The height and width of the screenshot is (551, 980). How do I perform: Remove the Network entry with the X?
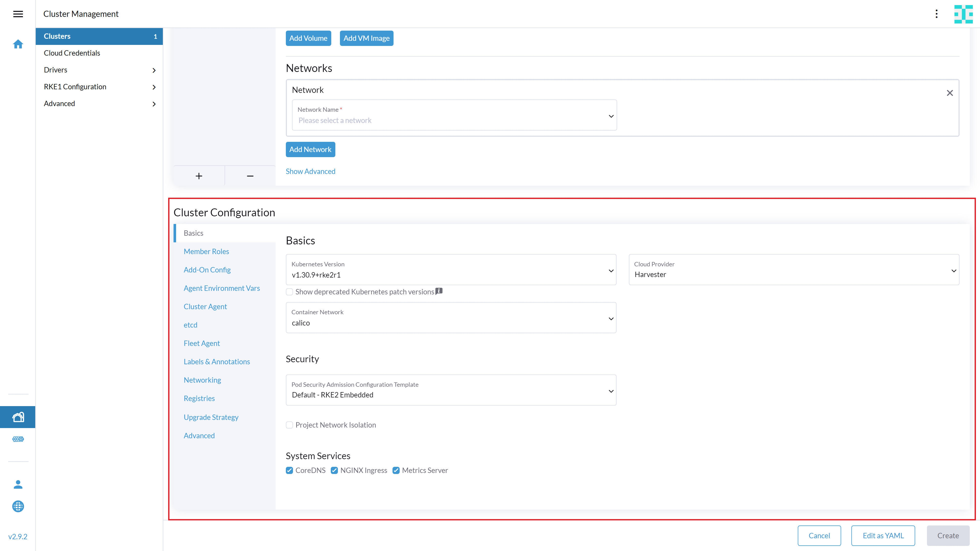[950, 93]
